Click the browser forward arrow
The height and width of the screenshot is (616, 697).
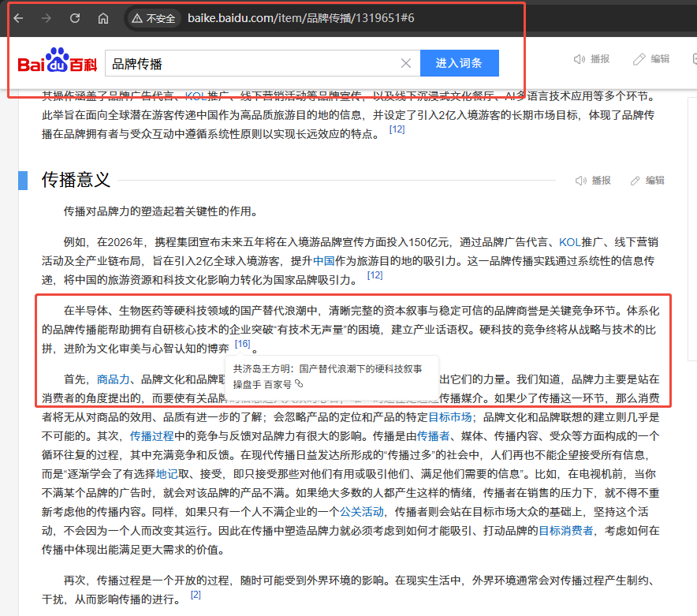click(47, 18)
